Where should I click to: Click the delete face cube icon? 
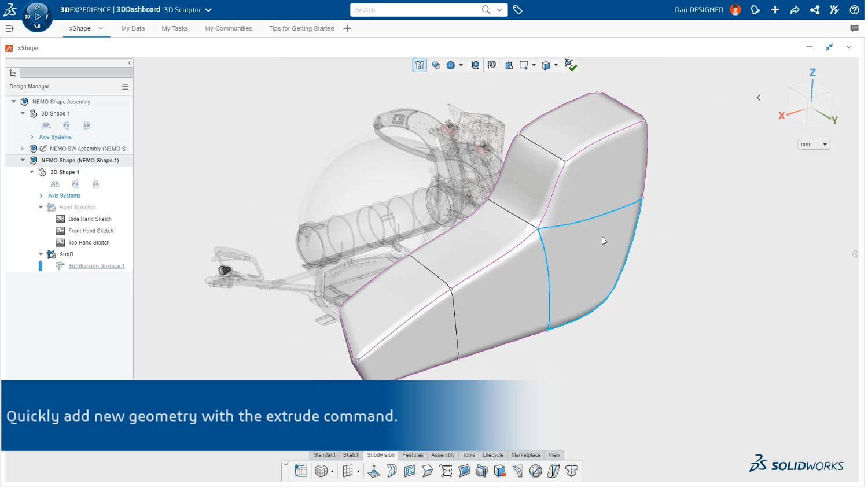coord(500,471)
